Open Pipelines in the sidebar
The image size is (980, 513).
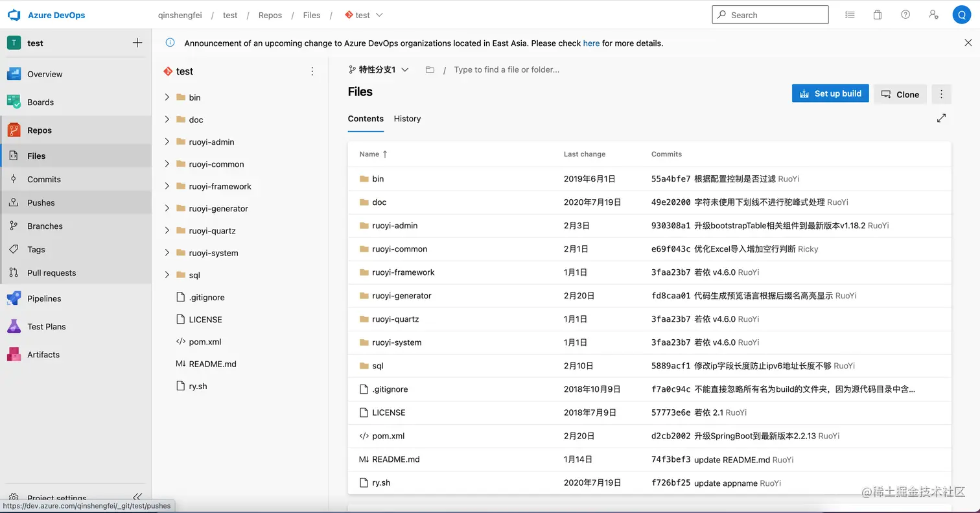coord(76,298)
